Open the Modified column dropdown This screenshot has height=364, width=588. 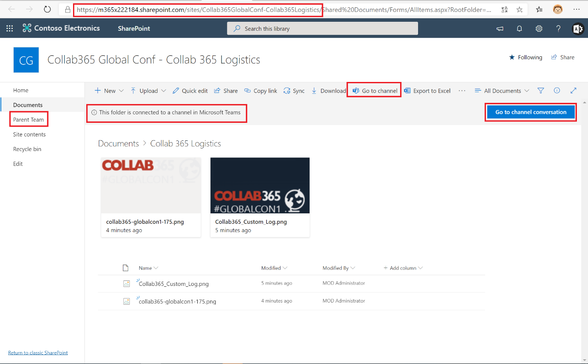(x=274, y=268)
